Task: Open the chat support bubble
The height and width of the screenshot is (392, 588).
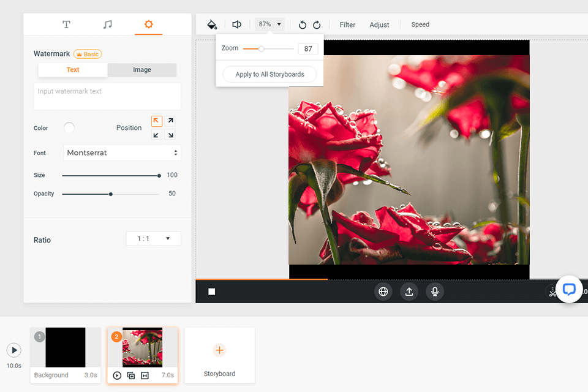Action: 569,290
